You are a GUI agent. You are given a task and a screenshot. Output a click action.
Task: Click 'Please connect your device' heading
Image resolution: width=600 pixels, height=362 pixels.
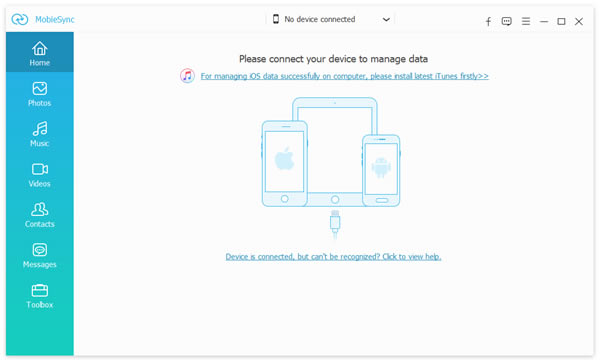(x=333, y=59)
